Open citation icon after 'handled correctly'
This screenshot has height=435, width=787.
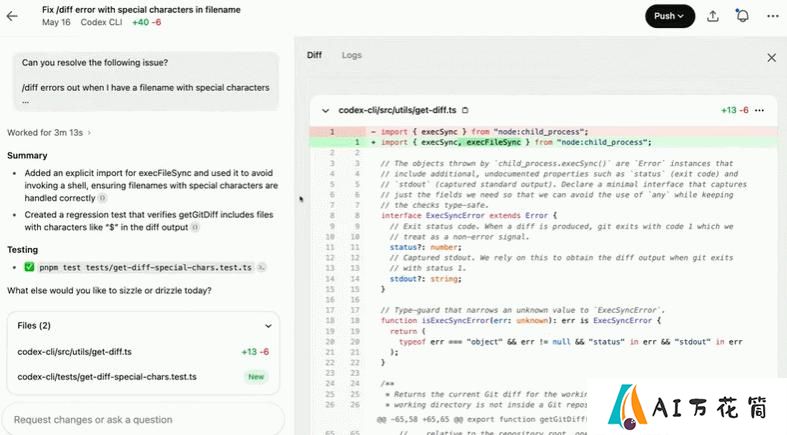coord(102,198)
